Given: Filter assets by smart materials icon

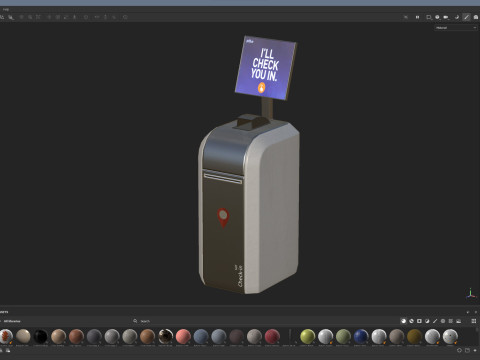Looking at the screenshot, I should (x=411, y=321).
